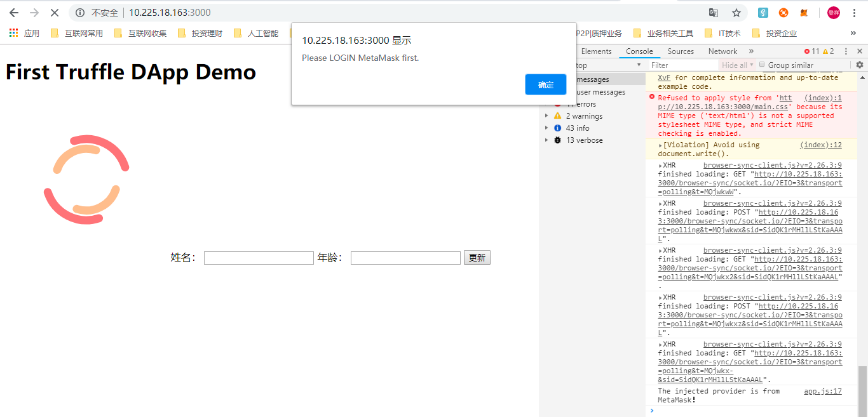
Task: Open the orange lifebuoy extension icon
Action: click(x=783, y=13)
